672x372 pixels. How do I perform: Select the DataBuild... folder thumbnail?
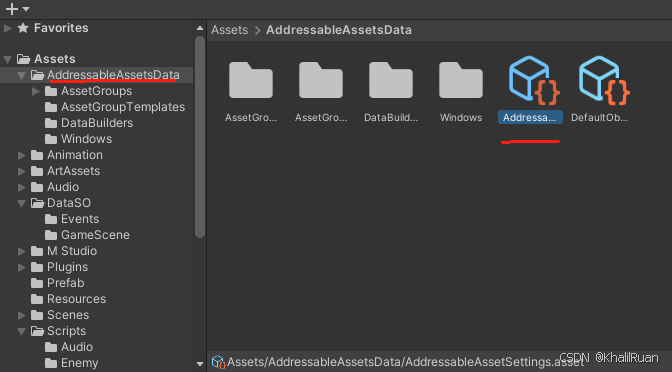pos(391,80)
